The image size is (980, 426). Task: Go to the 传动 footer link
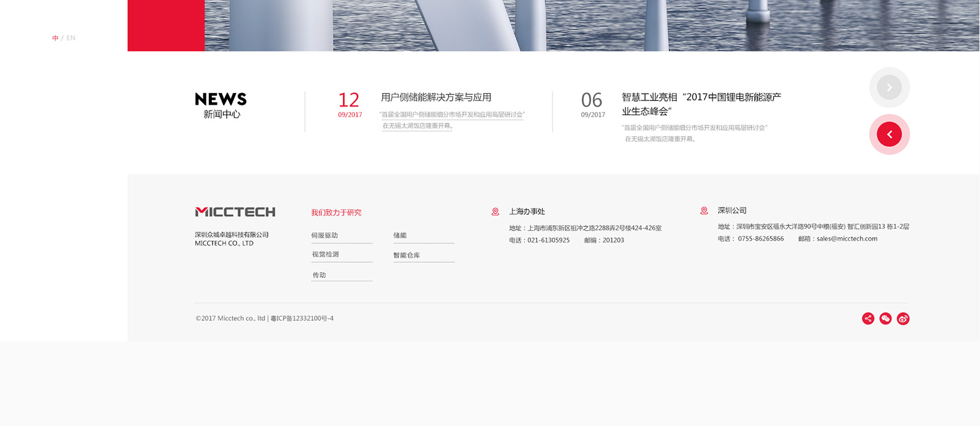[319, 275]
